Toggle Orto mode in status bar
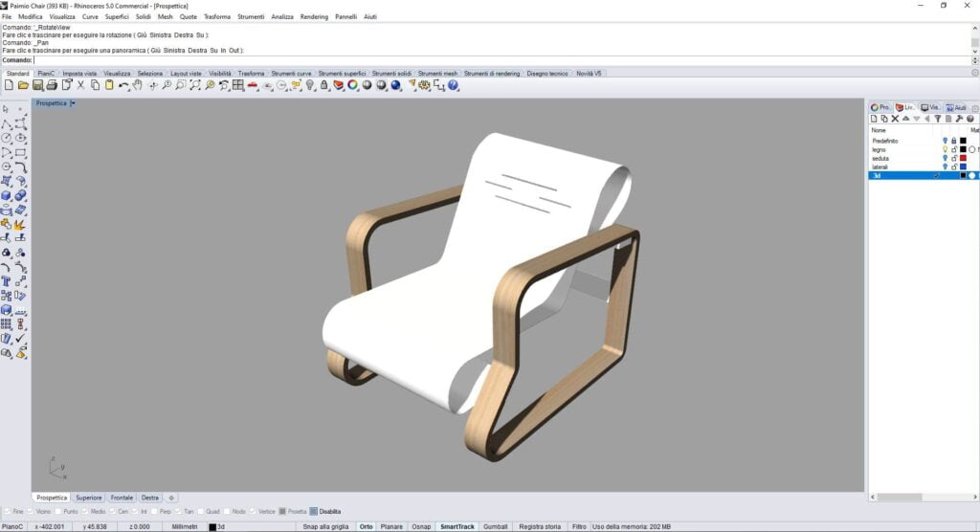 pyautogui.click(x=367, y=527)
